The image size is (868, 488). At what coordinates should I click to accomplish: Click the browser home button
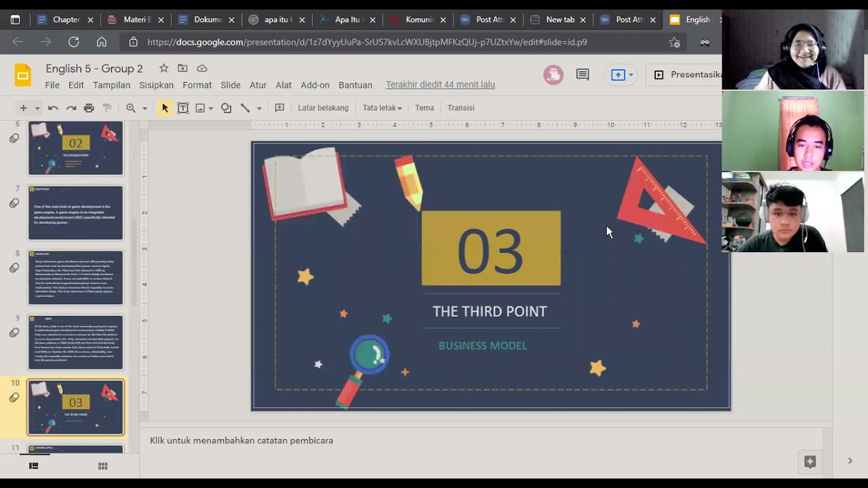[x=102, y=42]
